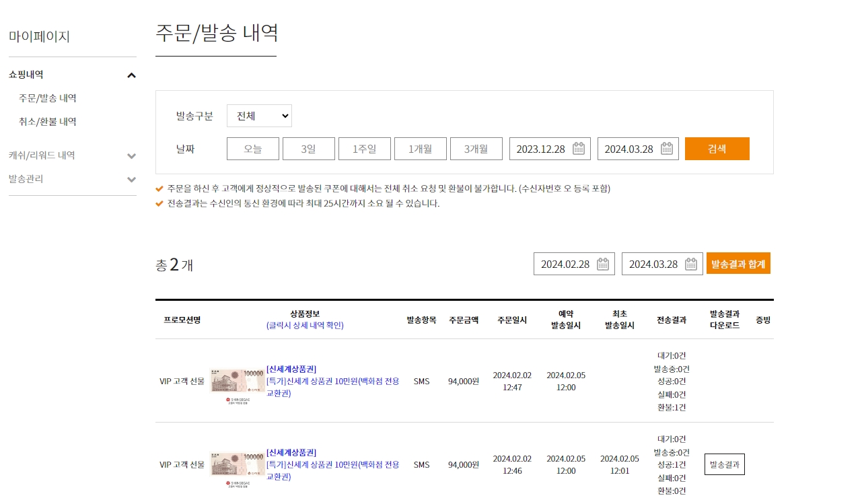Expand the 캐쉬/리워드 내역 section
The image size is (862, 504).
[x=131, y=156]
